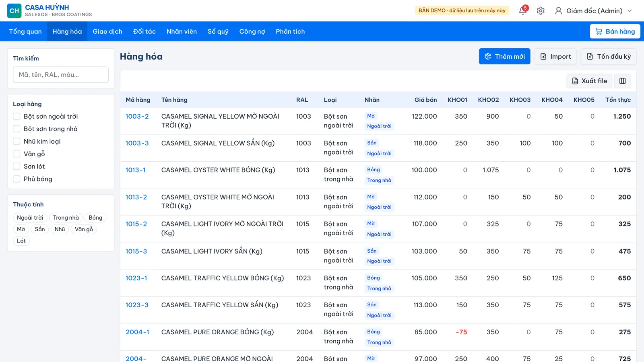Select the Trong nhà attribute chip
This screenshot has height=362, width=644.
(x=66, y=218)
